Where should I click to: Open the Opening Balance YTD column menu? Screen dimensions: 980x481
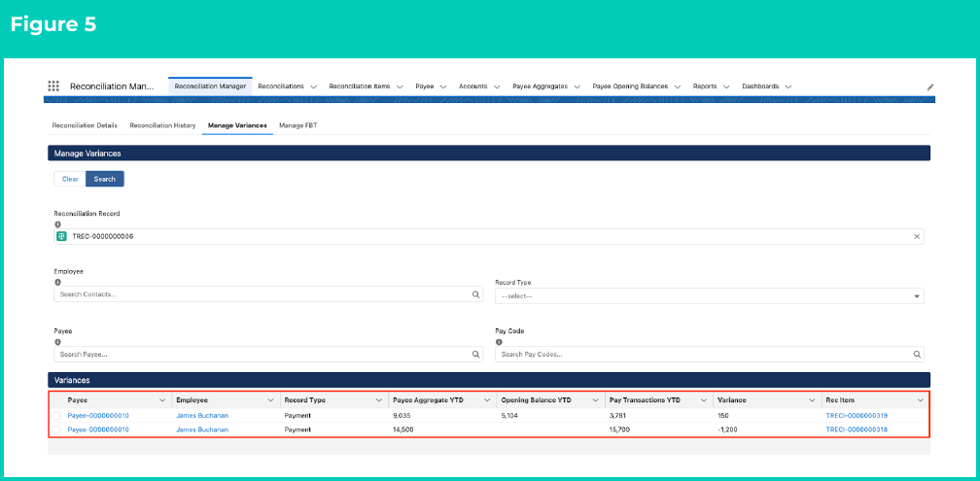coord(596,400)
